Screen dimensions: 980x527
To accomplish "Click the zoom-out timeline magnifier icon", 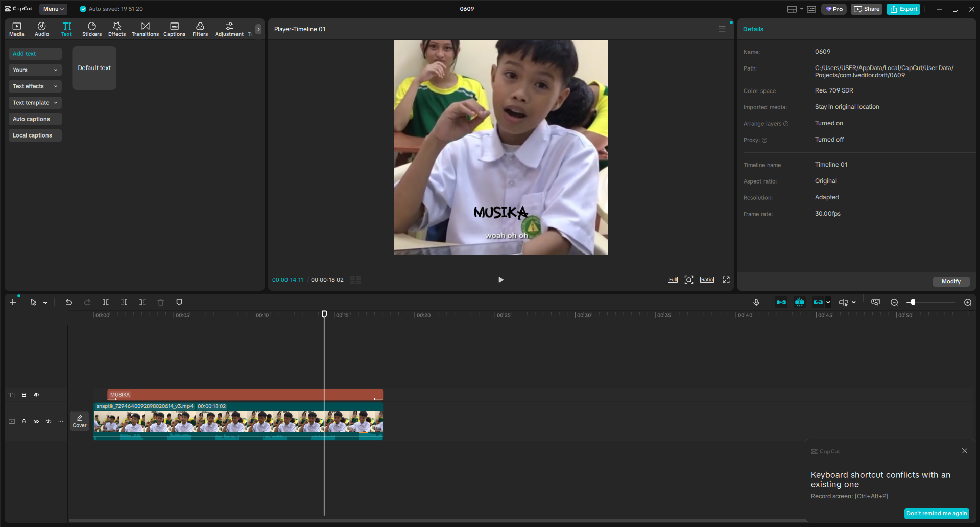I will 894,302.
